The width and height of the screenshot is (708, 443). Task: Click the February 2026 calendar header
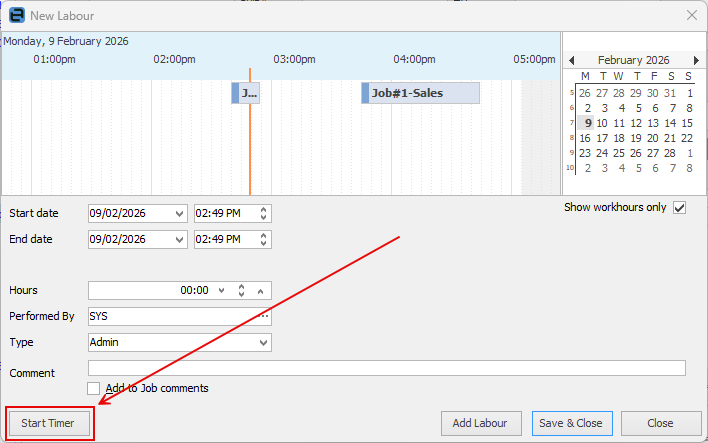(633, 60)
